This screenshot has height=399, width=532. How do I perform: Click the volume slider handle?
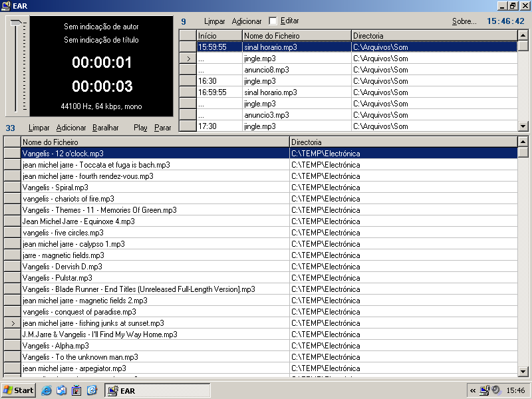16,23
